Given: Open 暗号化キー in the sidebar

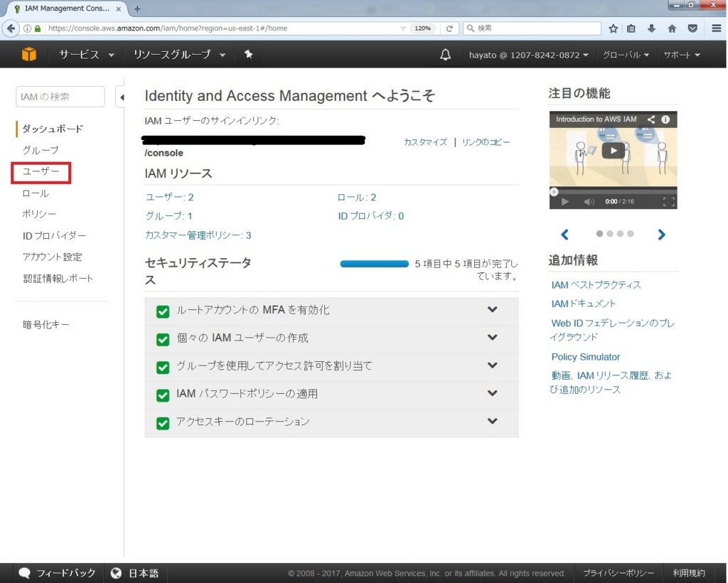Looking at the screenshot, I should pyautogui.click(x=46, y=324).
